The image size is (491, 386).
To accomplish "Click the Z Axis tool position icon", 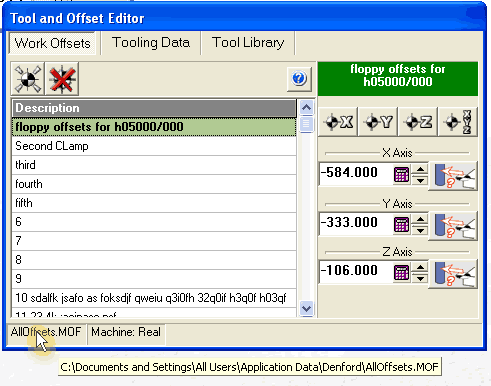I will pos(453,274).
